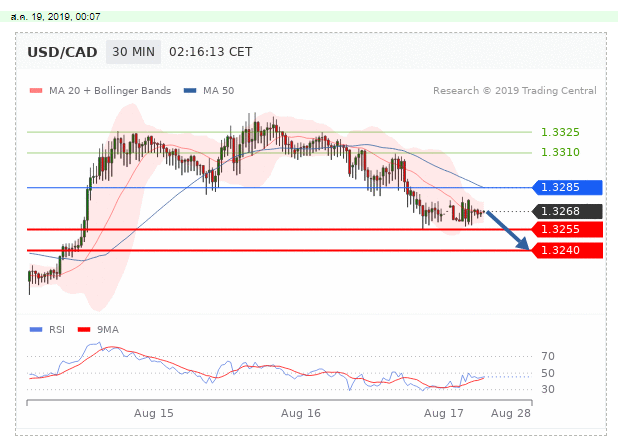Click the MA 20 + Bollinger Bands label

[110, 91]
